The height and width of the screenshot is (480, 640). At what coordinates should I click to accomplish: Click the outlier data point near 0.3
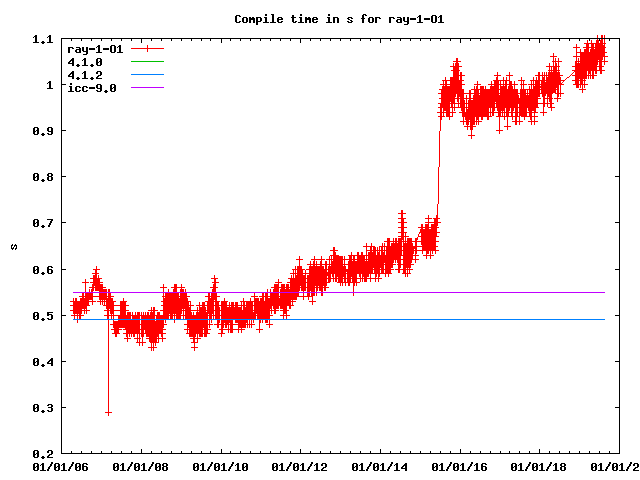click(x=108, y=412)
